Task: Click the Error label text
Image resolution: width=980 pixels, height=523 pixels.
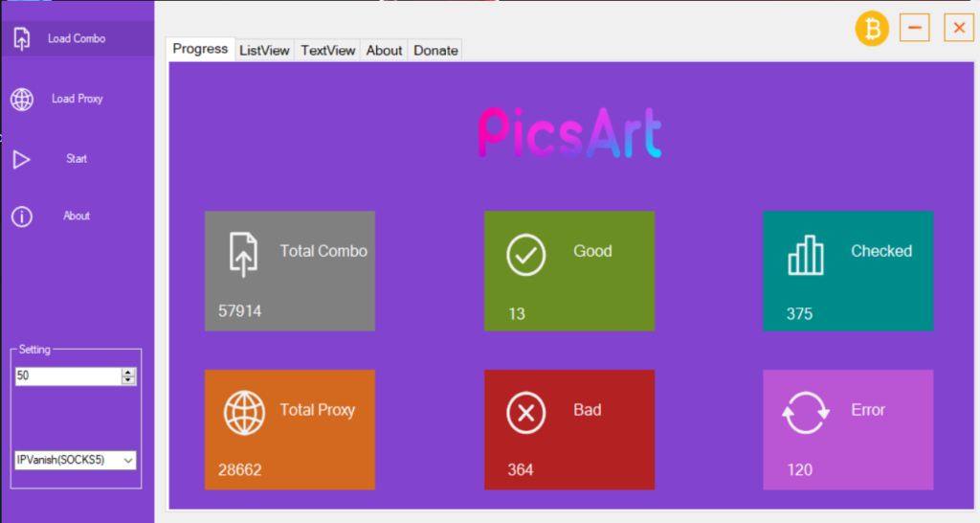Action: point(867,410)
